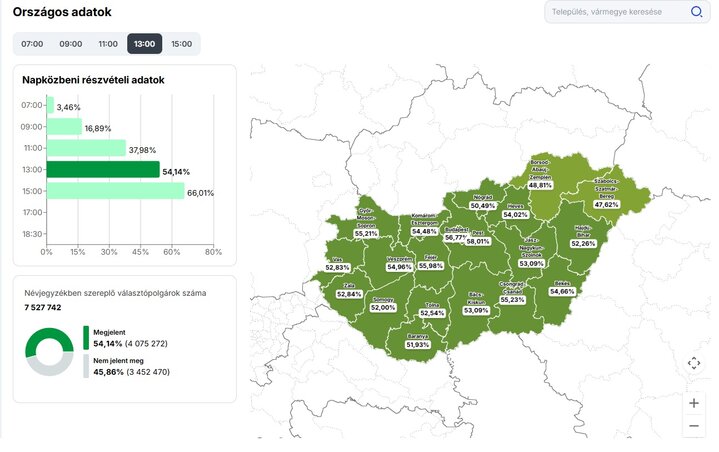Click the gray Nem jelent meg swatch
719x452 pixels.
(86, 367)
